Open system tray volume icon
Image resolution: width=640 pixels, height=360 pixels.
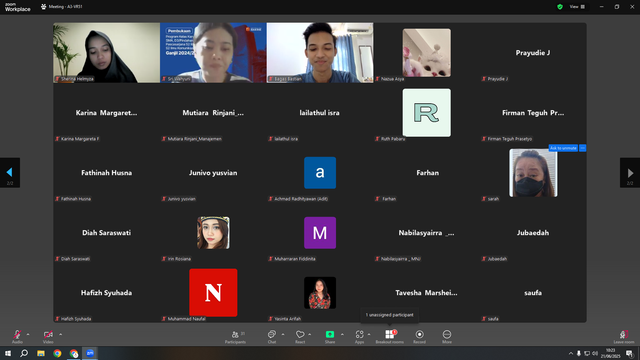point(595,353)
